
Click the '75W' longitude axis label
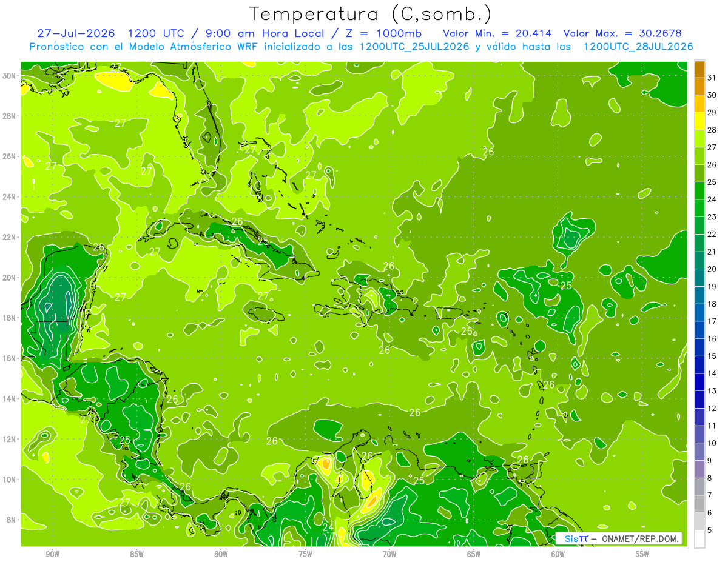coord(305,554)
